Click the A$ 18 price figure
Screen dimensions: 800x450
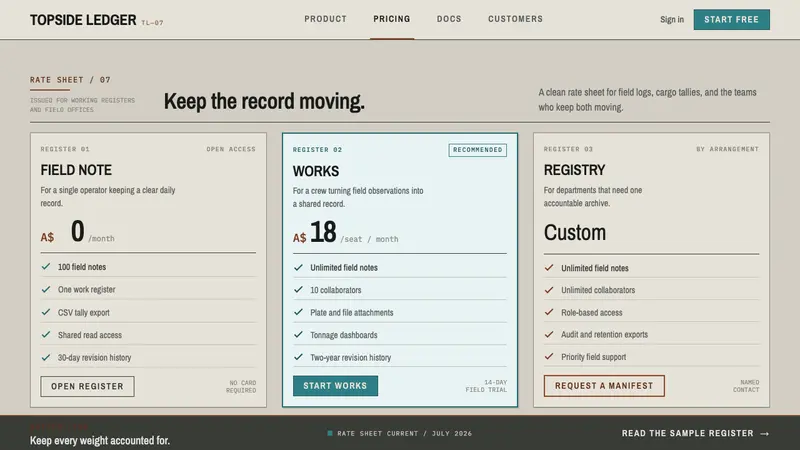point(315,232)
